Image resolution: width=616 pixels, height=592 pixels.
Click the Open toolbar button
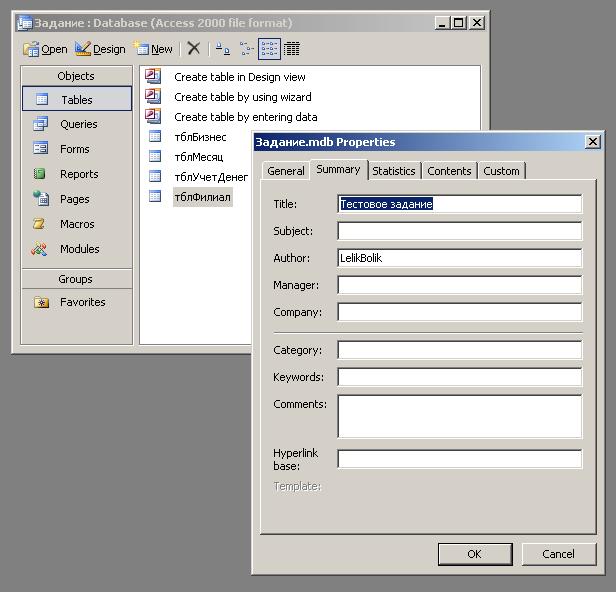pos(45,49)
